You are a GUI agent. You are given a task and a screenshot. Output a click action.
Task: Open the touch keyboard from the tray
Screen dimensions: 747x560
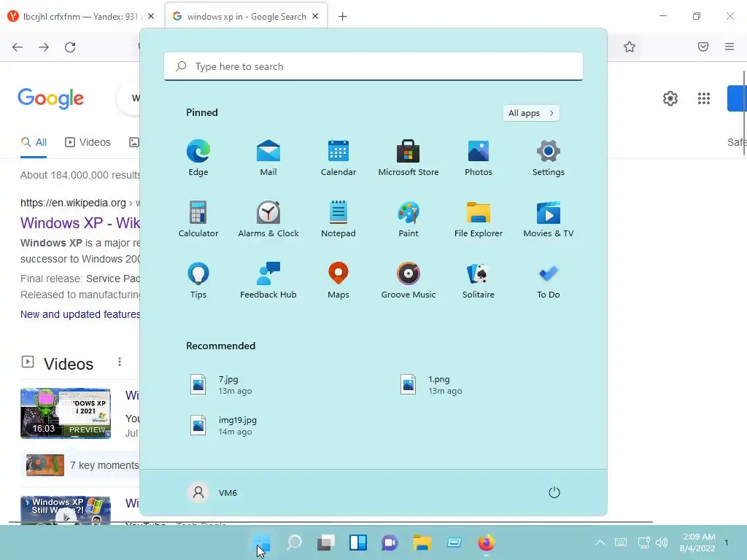621,542
